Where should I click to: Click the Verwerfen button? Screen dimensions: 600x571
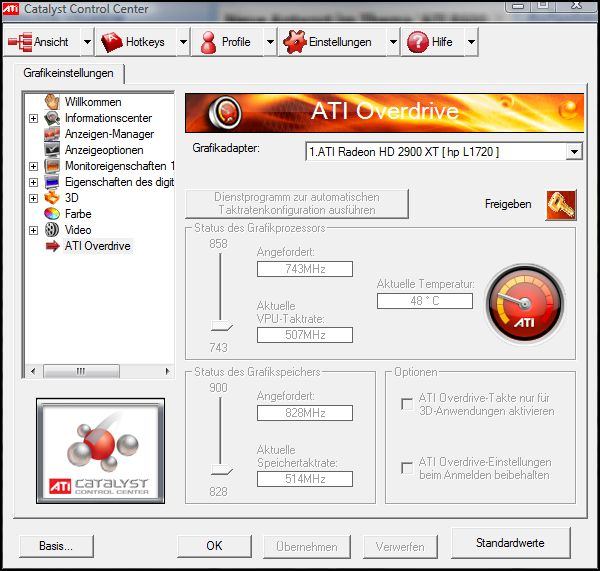click(x=400, y=547)
